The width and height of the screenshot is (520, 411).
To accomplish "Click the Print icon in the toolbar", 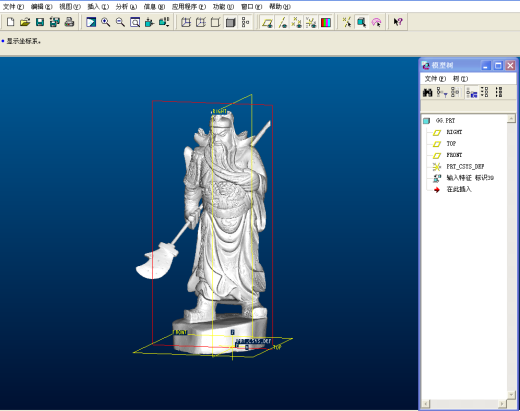I will click(69, 22).
